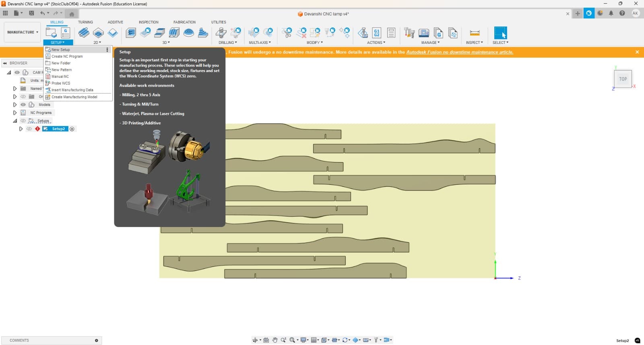Expand the NC Programs node
This screenshot has width=644, height=345.
(15, 113)
